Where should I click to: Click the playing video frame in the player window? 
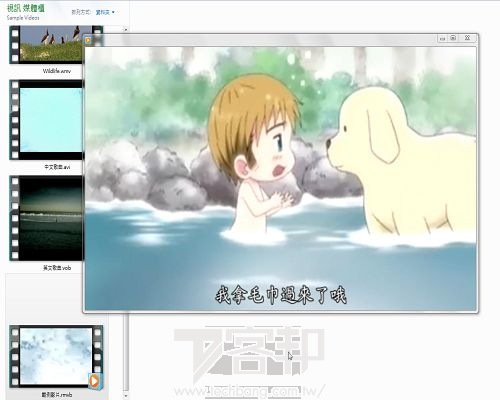click(280, 179)
